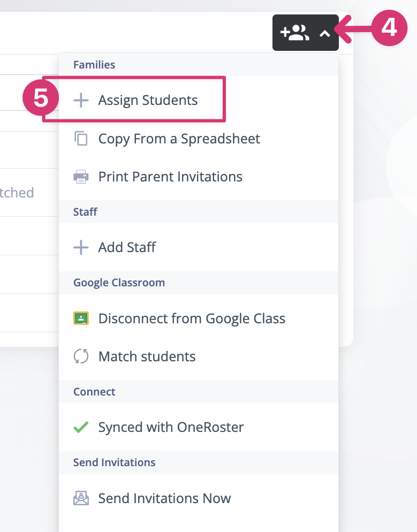Choose Copy From a Spreadsheet
The width and height of the screenshot is (417, 532).
[179, 138]
